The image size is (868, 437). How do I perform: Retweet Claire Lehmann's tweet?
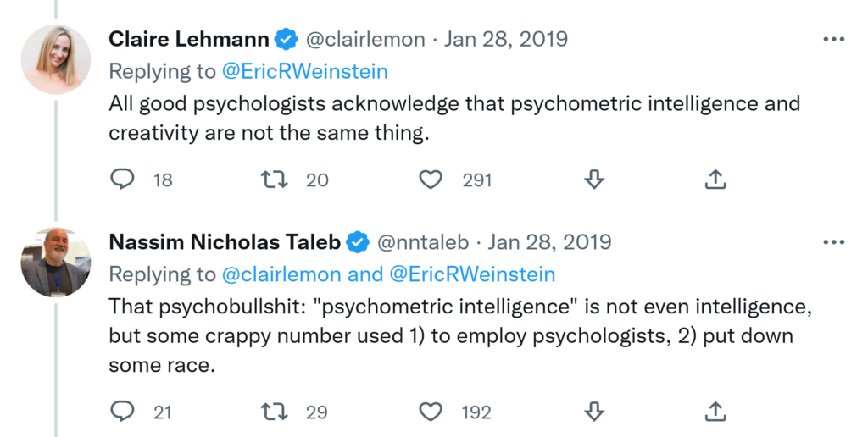click(275, 180)
